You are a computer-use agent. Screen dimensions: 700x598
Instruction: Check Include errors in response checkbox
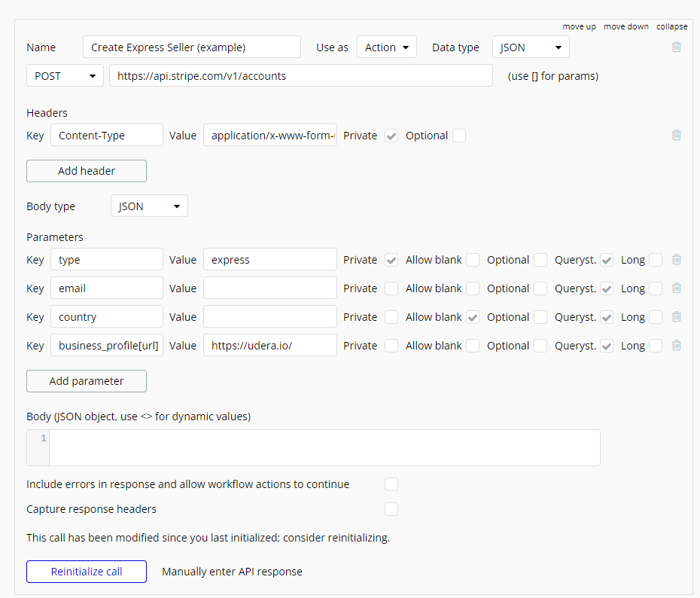[391, 484]
